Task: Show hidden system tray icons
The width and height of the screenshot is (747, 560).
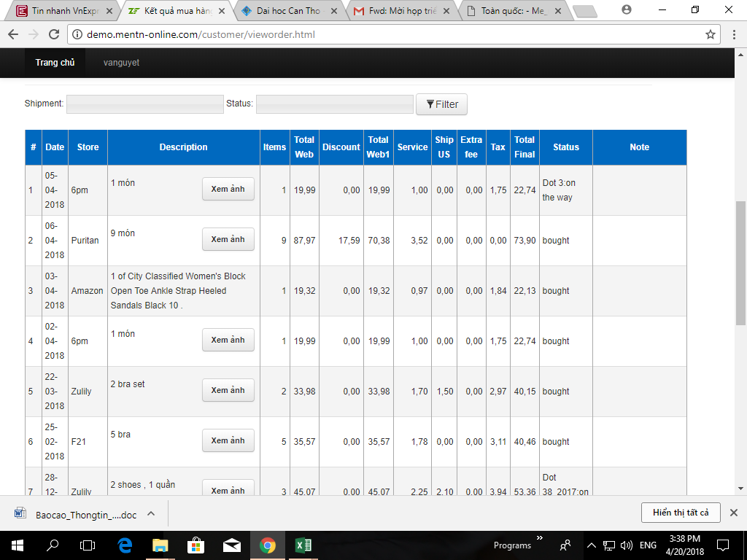Action: 591,545
